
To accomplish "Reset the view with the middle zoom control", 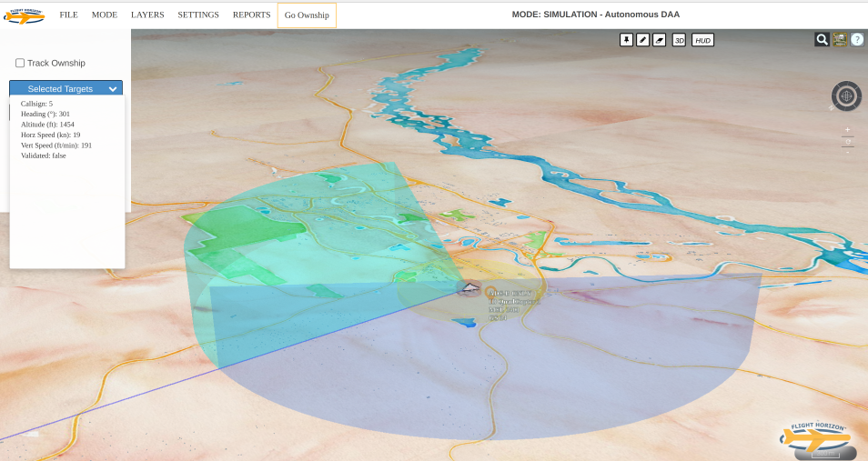I will [847, 141].
